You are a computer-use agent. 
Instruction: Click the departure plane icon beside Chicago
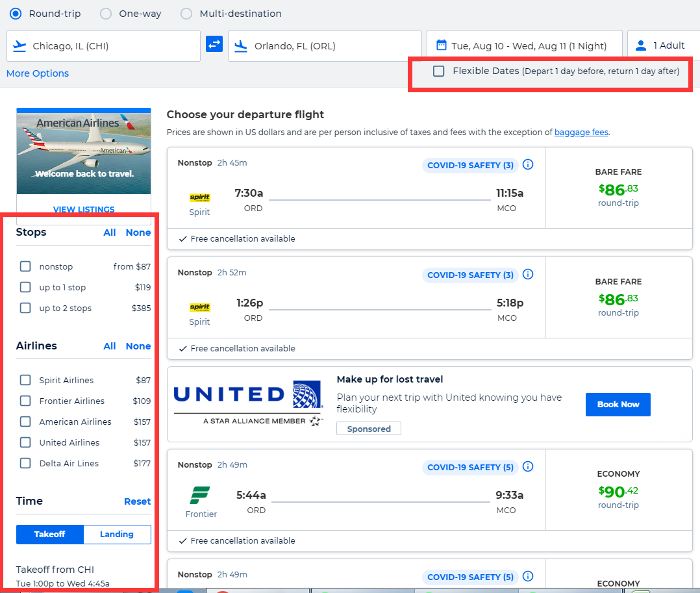19,45
